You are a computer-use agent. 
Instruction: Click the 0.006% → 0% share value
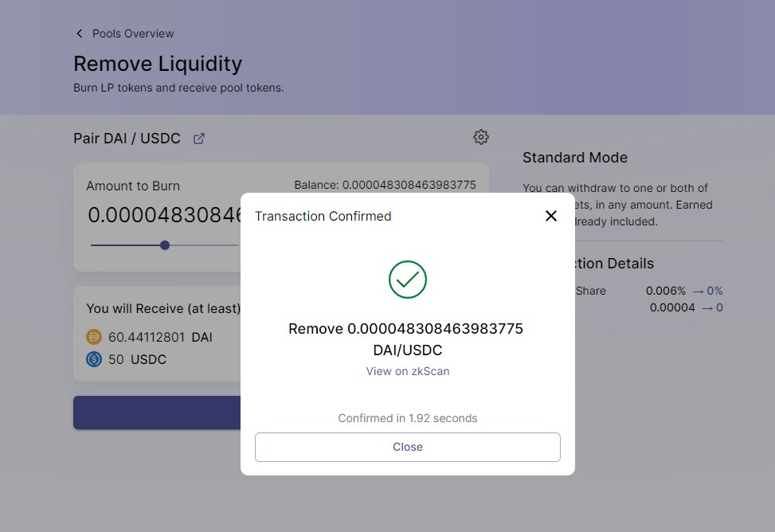click(684, 291)
